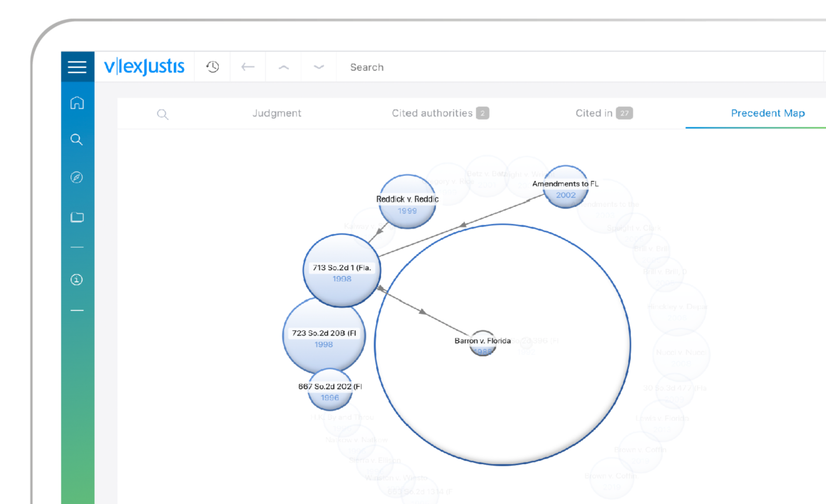Switch to the Judgment tab
The image size is (826, 504).
click(277, 113)
